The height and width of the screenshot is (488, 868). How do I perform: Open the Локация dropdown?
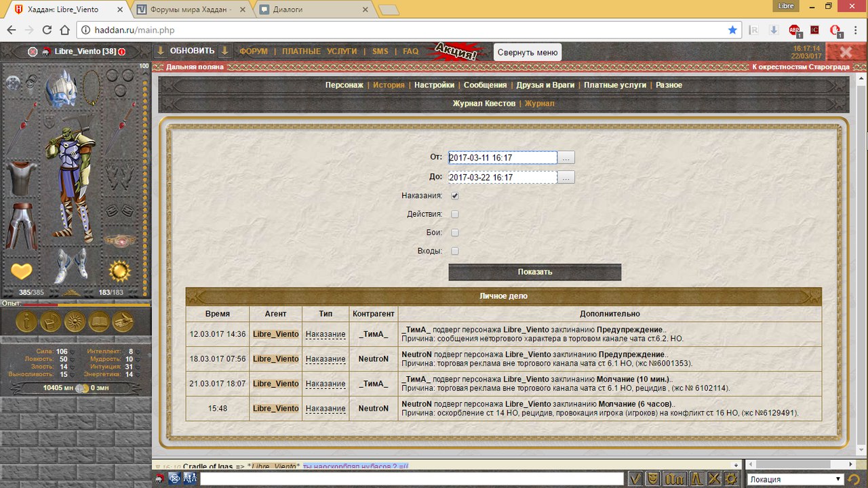point(795,479)
